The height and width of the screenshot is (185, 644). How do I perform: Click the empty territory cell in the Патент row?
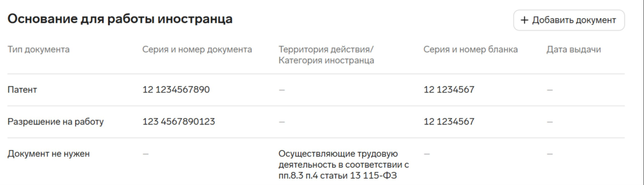[x=282, y=90]
